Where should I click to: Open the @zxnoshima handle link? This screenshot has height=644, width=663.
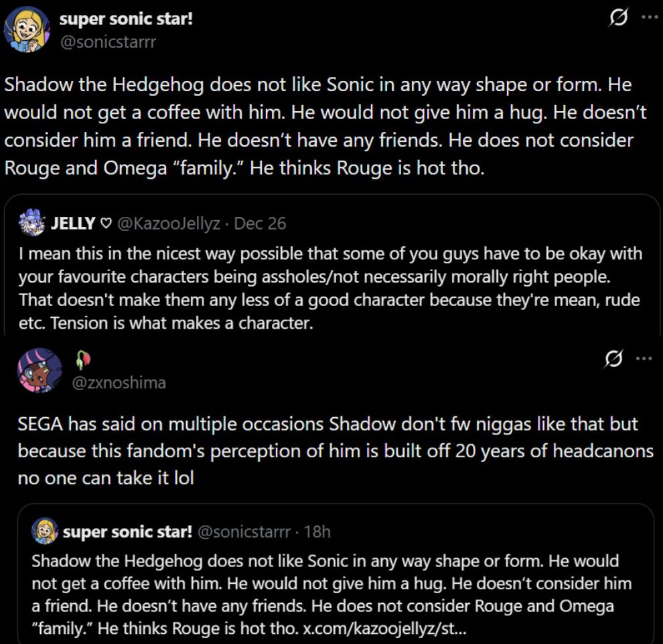(x=119, y=382)
